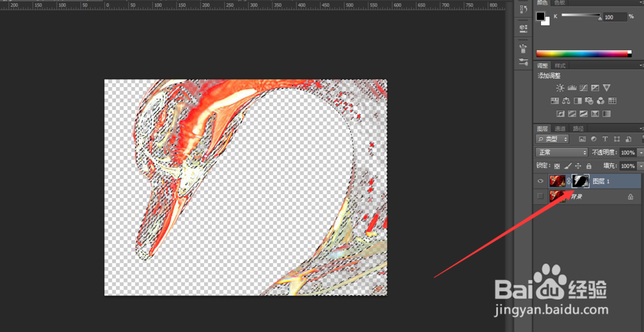Filter layers by adjustment layers
The image size is (644, 332).
594,139
